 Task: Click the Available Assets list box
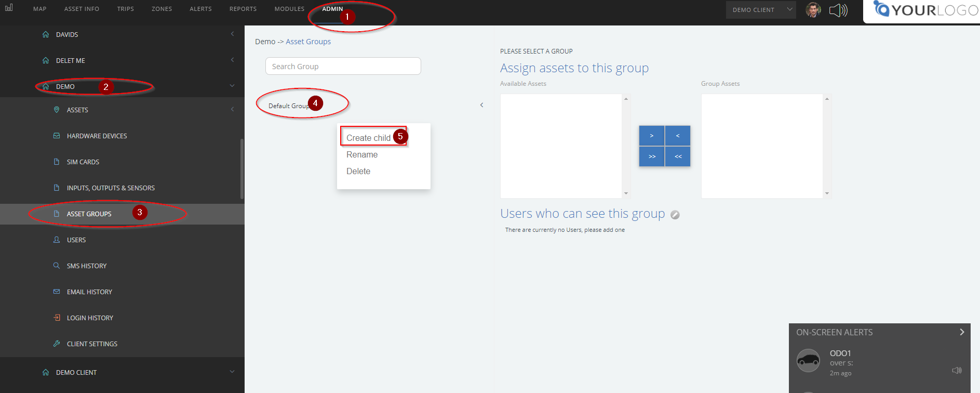point(561,146)
